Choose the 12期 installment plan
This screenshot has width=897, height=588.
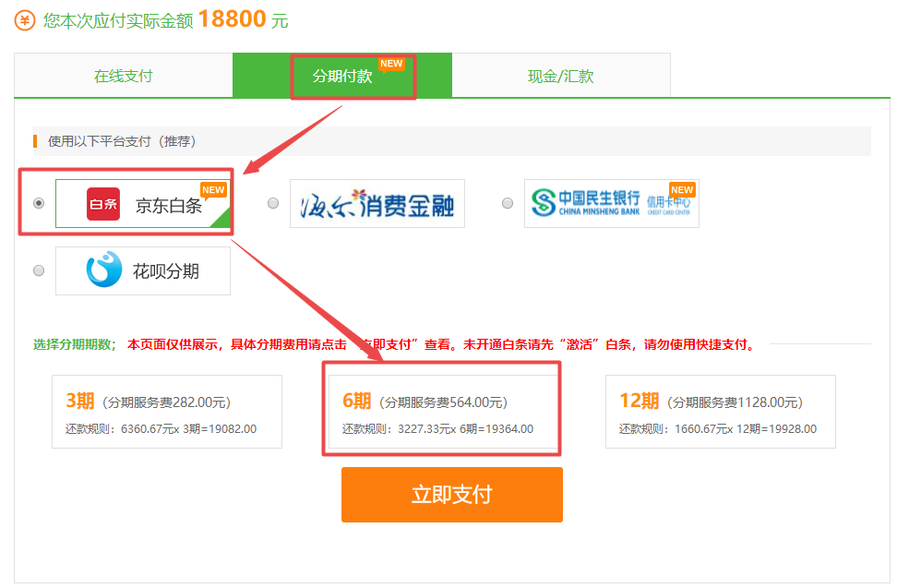tap(720, 412)
